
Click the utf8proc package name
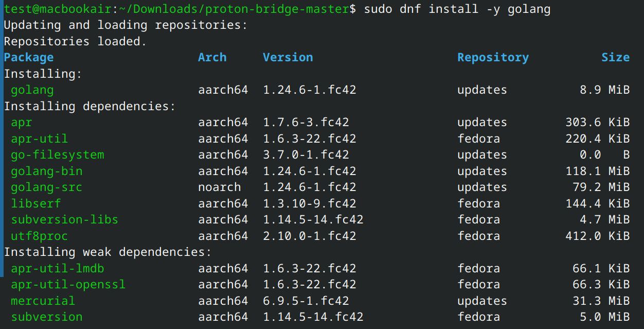tap(39, 236)
